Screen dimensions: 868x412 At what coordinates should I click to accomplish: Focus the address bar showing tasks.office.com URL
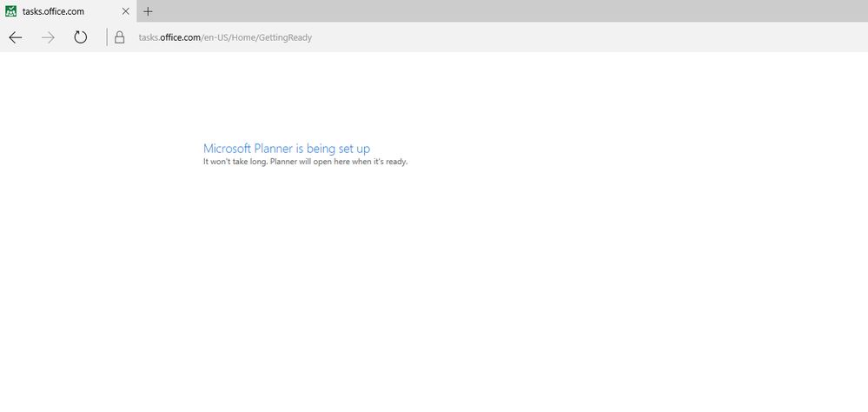click(225, 37)
